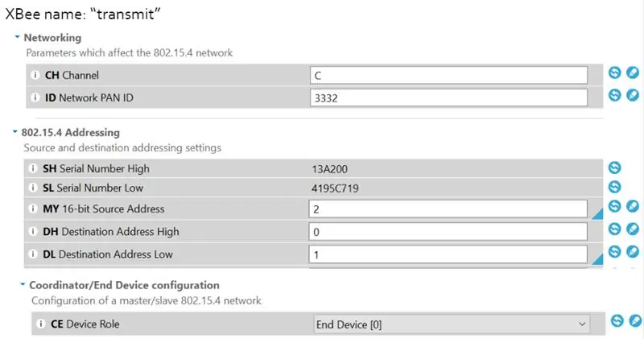644x339 pixels.
Task: Refresh the CH Channel parameter
Action: click(x=614, y=72)
